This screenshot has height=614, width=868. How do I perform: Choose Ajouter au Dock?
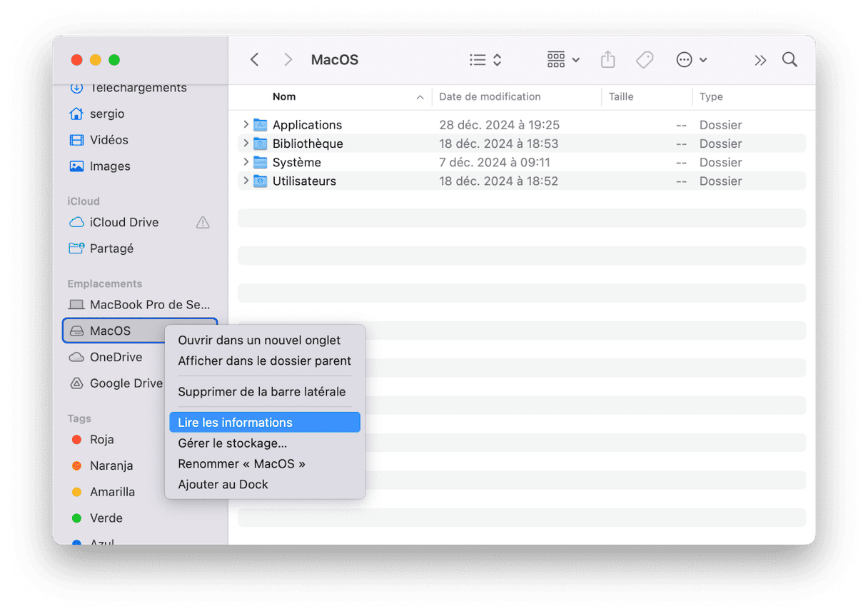265,484
